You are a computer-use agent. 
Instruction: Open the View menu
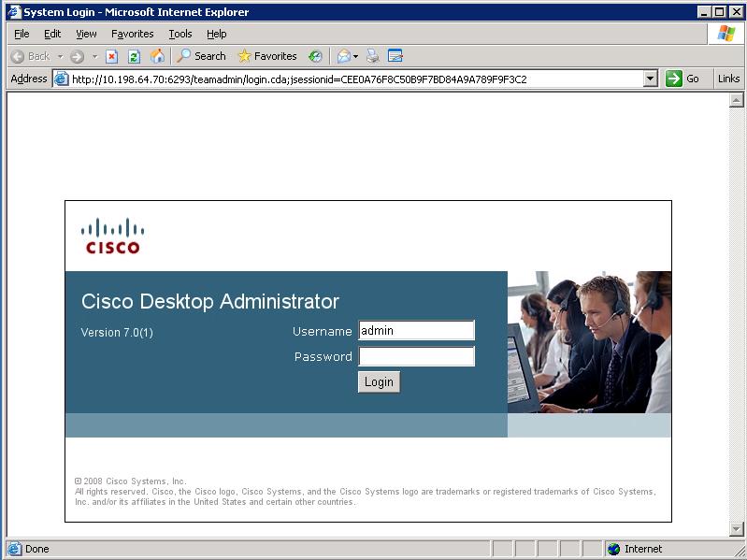tap(86, 34)
